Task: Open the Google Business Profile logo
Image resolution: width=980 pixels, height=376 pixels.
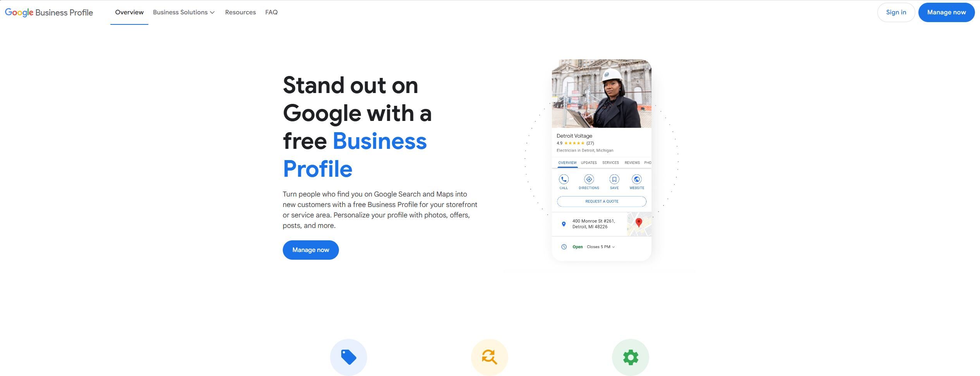Action: pos(49,12)
